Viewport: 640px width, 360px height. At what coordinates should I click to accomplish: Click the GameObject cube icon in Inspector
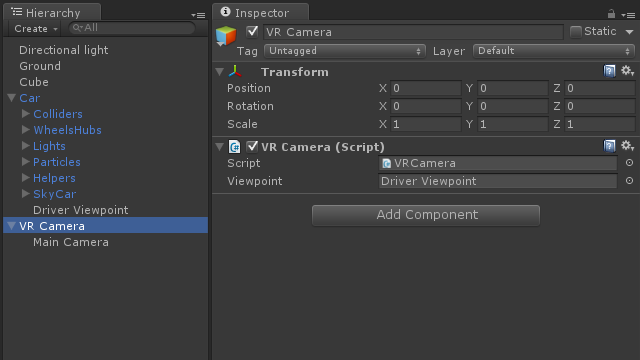coord(226,36)
